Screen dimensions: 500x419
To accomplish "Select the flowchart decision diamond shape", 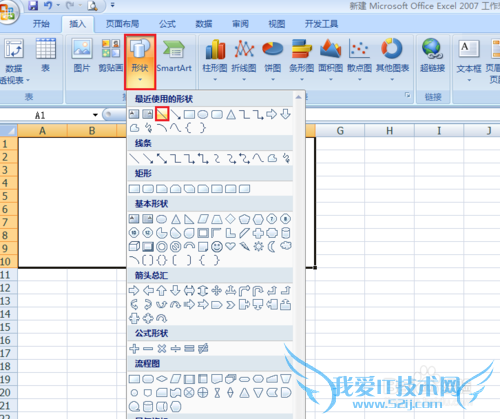I will pos(162,379).
